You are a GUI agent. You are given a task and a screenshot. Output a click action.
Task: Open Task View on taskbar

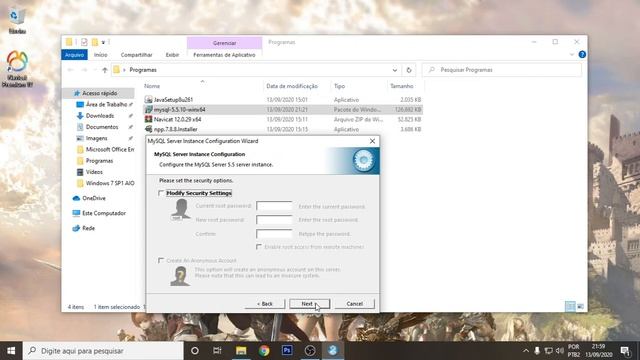click(x=217, y=351)
